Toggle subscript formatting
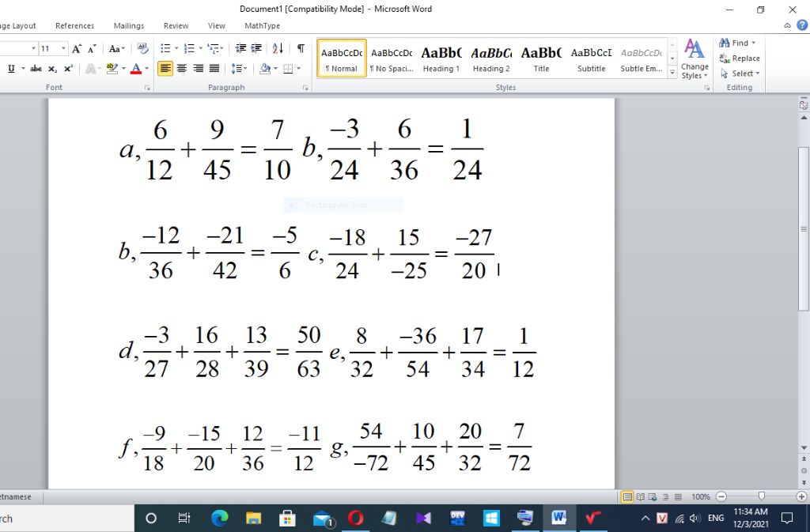810x532 pixels. pos(52,69)
